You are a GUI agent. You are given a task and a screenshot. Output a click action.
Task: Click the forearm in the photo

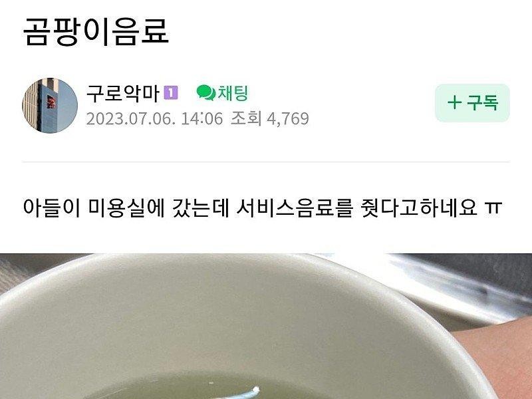[x=496, y=356]
